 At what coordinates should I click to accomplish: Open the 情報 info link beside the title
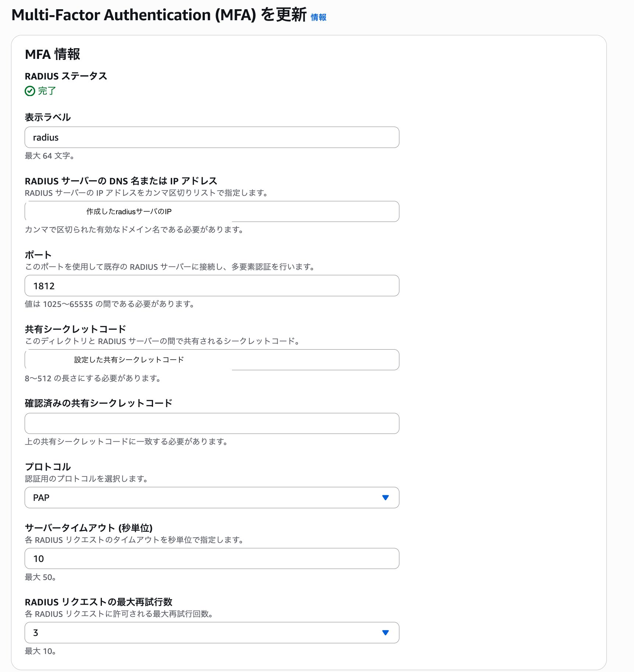pyautogui.click(x=318, y=17)
